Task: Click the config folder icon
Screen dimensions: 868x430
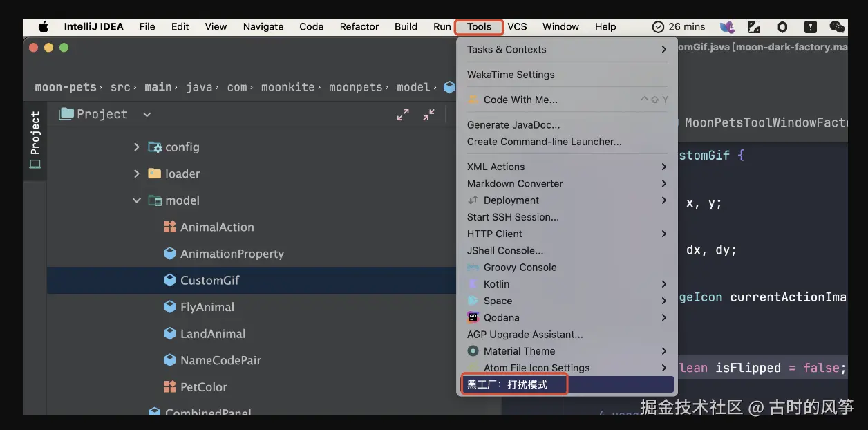Action: coord(155,147)
